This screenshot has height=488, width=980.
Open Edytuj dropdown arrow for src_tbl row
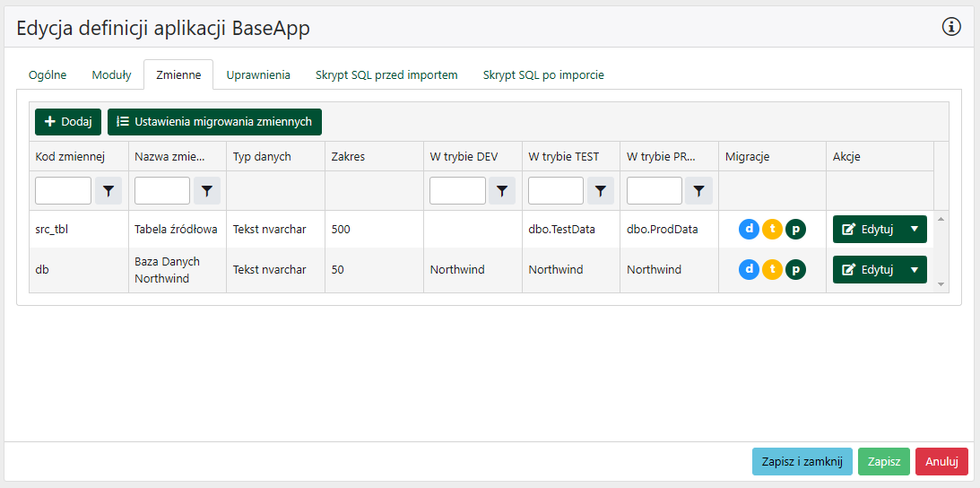click(915, 229)
